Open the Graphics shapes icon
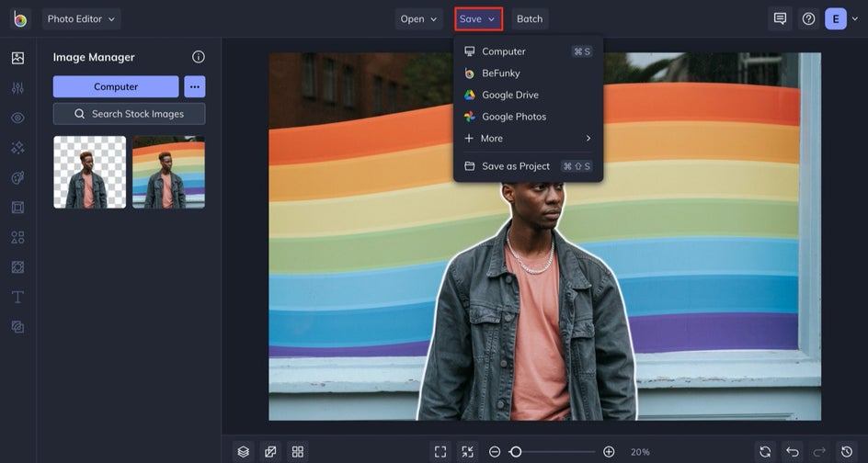868x463 pixels. pyautogui.click(x=17, y=237)
